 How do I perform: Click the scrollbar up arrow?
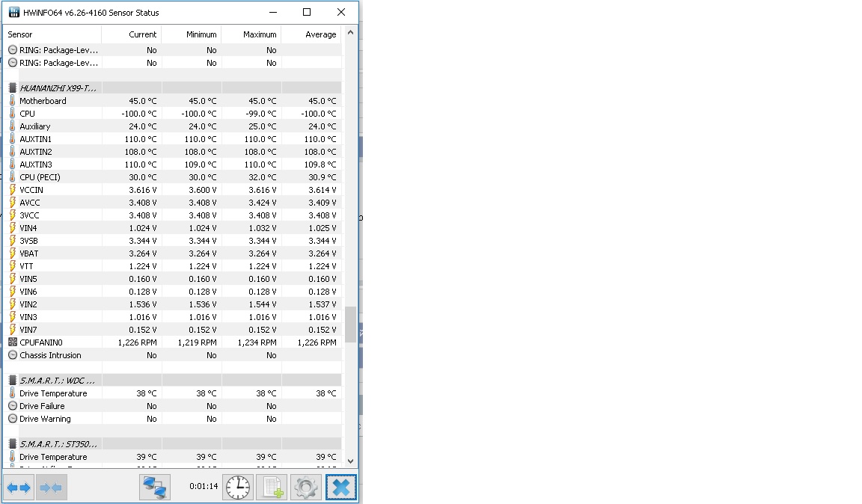click(x=350, y=33)
